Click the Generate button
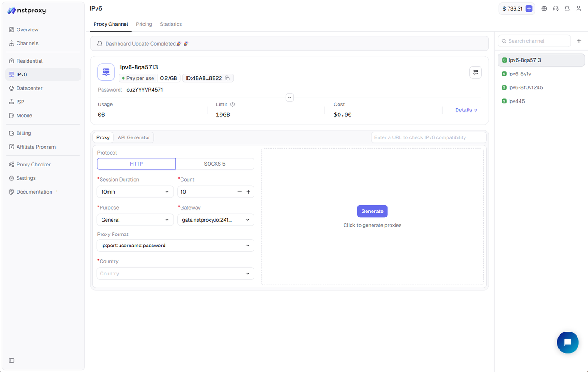 [x=372, y=211]
